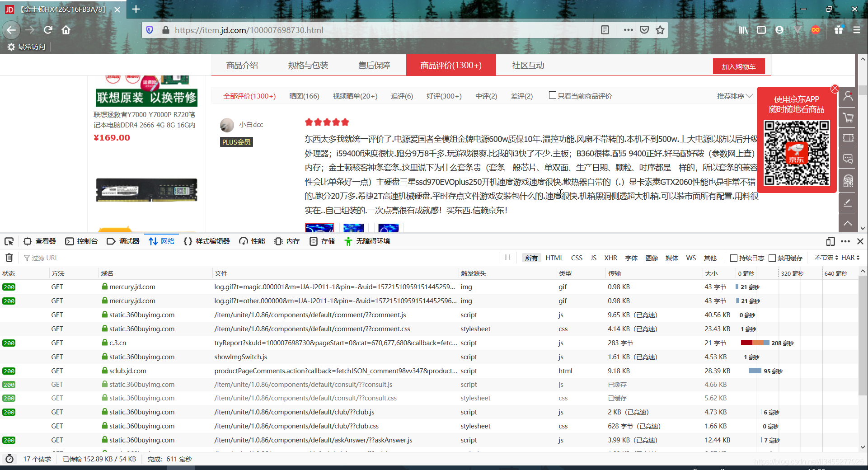Open the throttling dropdown

pyautogui.click(x=826, y=258)
